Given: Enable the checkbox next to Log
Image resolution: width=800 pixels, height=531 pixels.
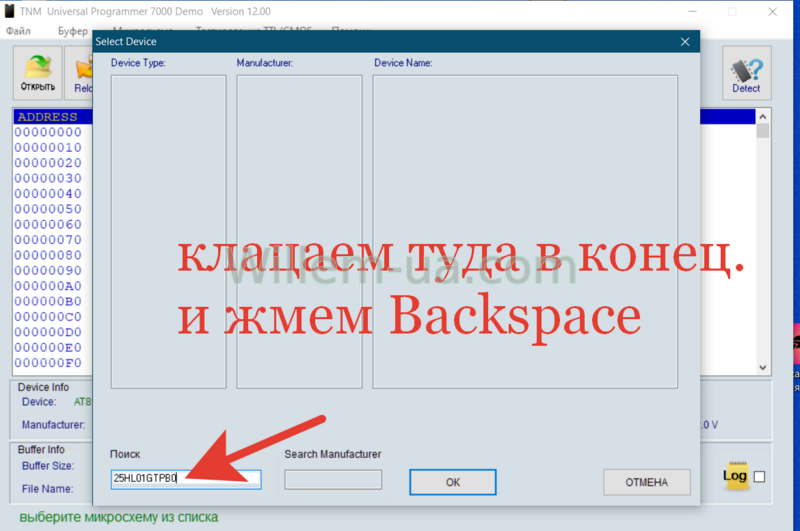Looking at the screenshot, I should [759, 477].
